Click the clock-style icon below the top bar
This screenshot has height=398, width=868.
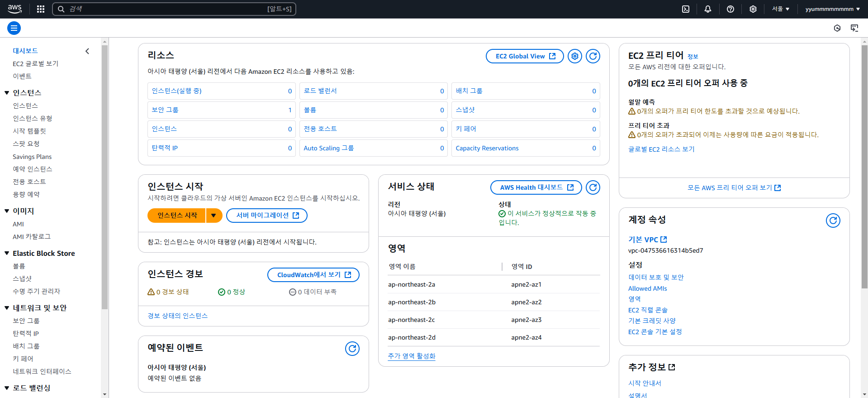837,28
